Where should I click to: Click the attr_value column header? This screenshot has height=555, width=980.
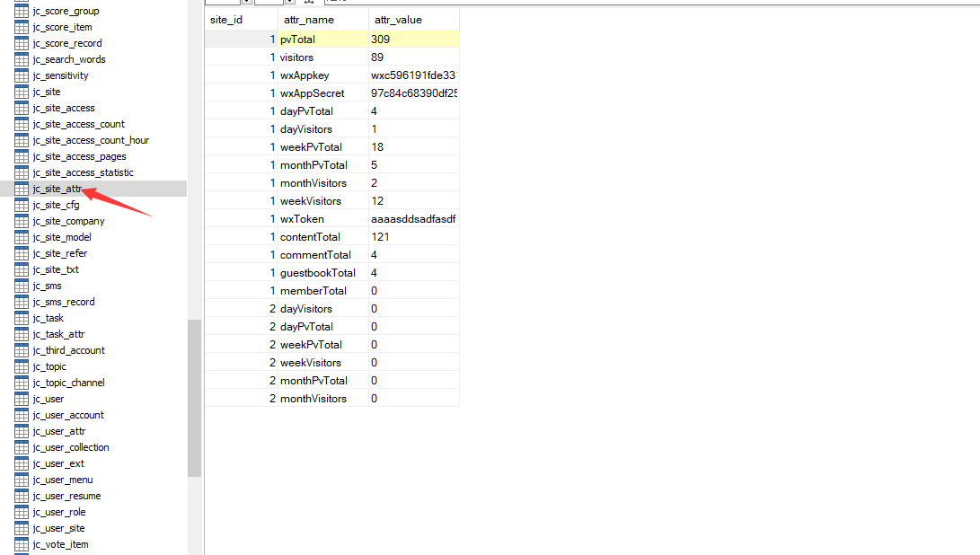coord(414,20)
